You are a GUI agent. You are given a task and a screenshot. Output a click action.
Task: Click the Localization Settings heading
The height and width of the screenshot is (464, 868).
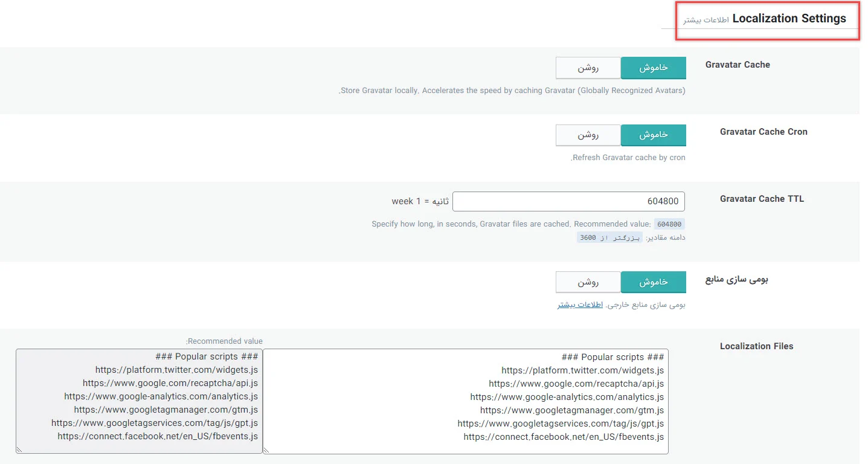789,18
